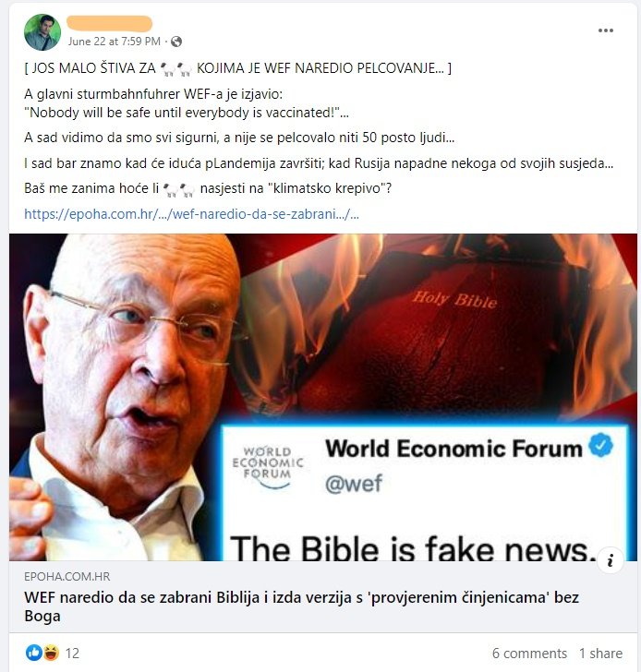Click the info icon on the link preview

(x=611, y=560)
